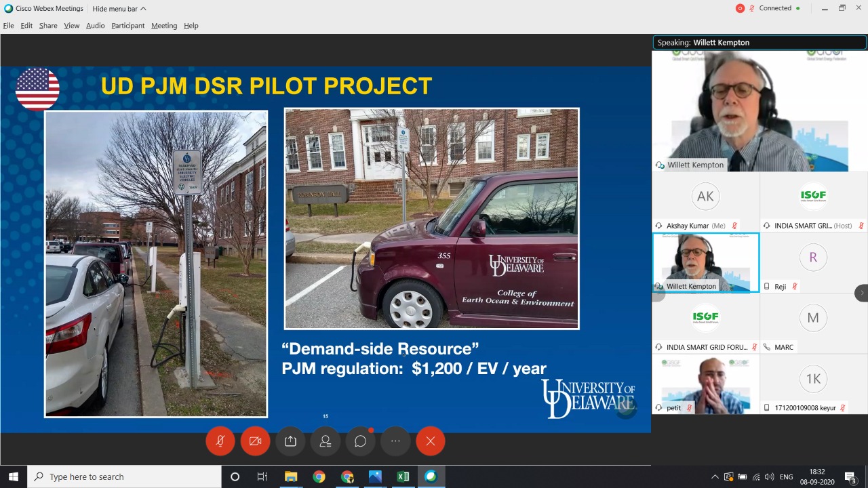Show hidden system tray icons

pyautogui.click(x=715, y=477)
